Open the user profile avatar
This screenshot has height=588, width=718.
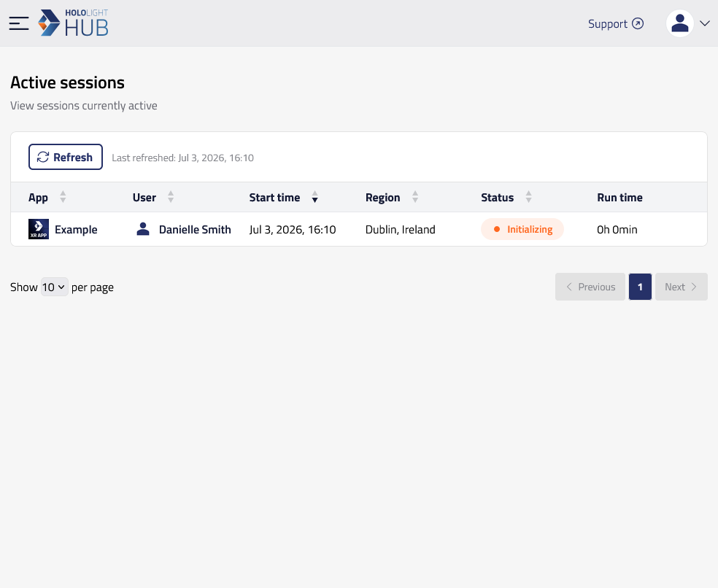pos(679,23)
